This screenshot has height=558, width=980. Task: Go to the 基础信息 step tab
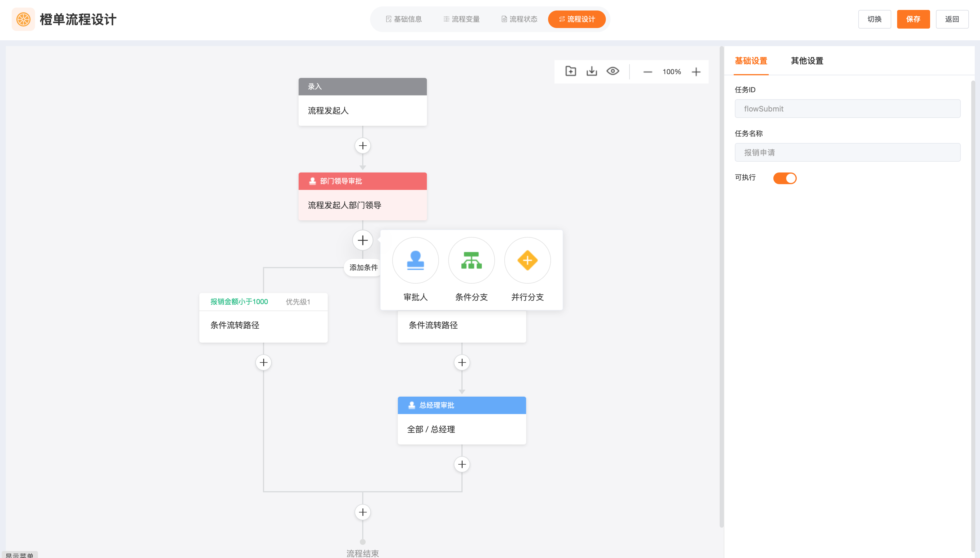404,19
